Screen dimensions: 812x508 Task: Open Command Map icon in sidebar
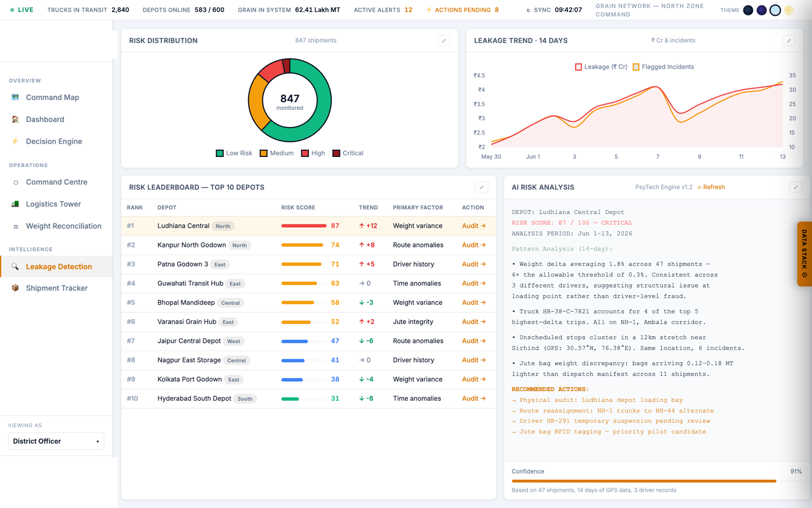coord(15,98)
